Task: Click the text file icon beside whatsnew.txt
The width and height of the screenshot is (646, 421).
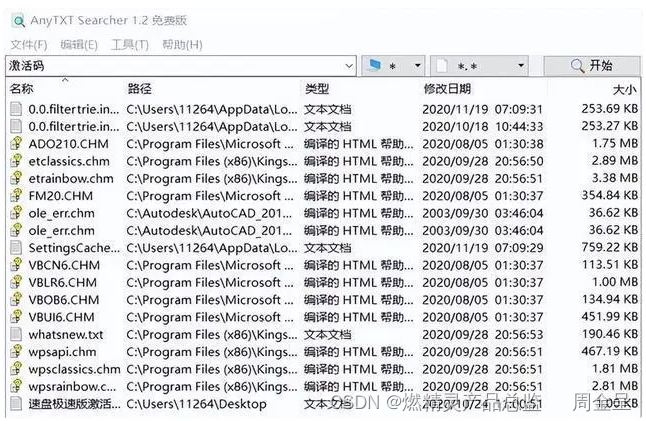Action: 16,334
